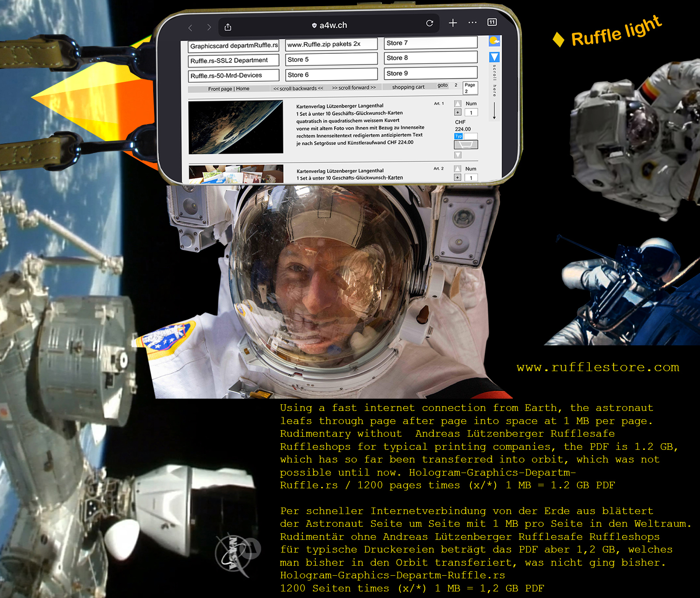Click the blue down-triangle scroll button
The width and height of the screenshot is (700, 598).
point(494,57)
